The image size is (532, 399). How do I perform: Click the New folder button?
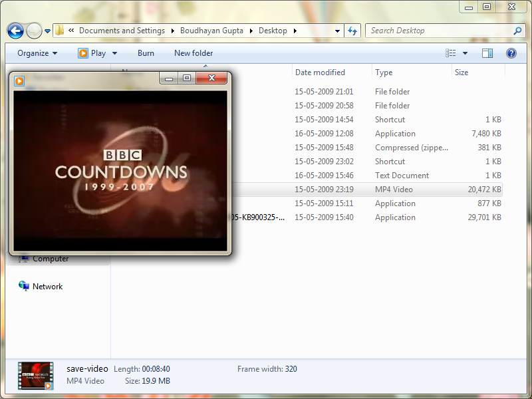click(194, 53)
